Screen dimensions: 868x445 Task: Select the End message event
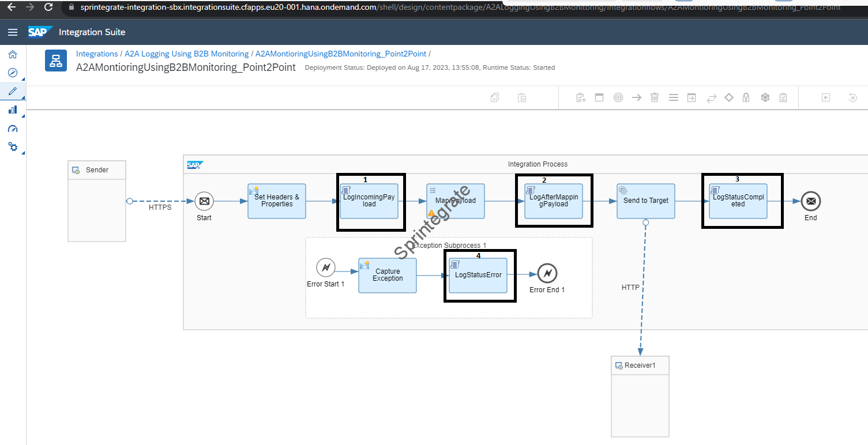coord(811,201)
